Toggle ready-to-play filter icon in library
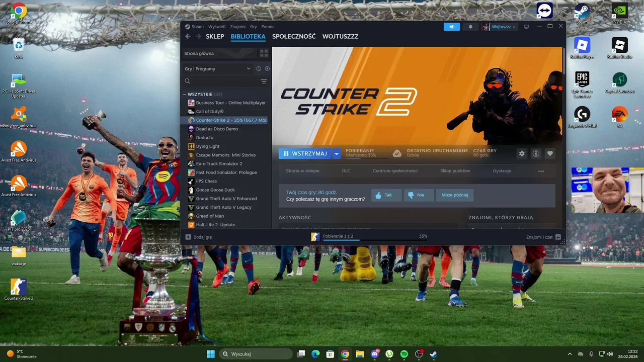The image size is (644, 362). (x=267, y=69)
